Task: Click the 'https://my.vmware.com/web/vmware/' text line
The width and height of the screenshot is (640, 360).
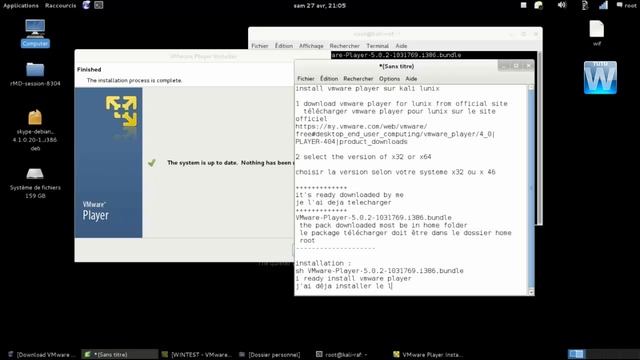Action: (361, 127)
